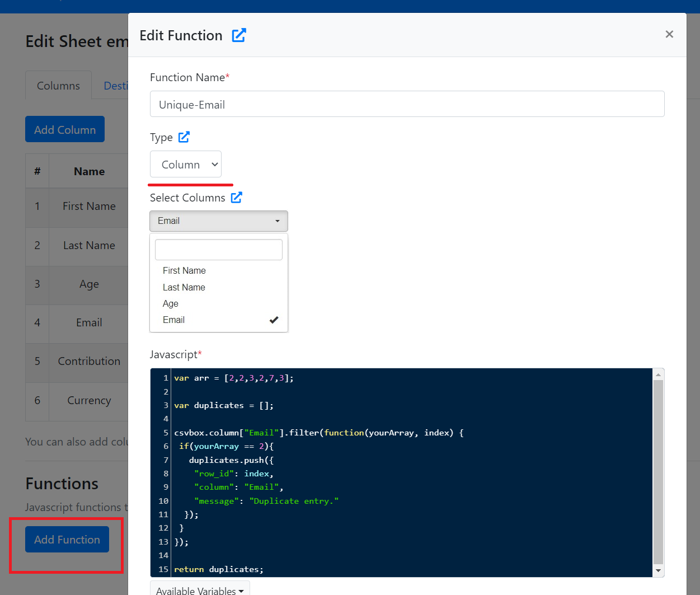
Task: Click the Add Column button
Action: click(x=65, y=129)
